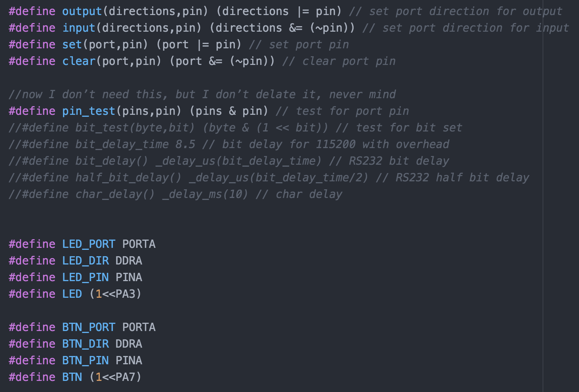Click the commented bit_delay_time 8.5 line

coord(229,145)
